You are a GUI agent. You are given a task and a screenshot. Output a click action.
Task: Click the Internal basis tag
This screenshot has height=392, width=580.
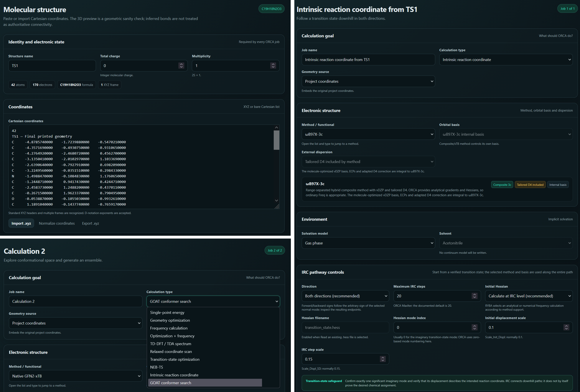click(558, 185)
